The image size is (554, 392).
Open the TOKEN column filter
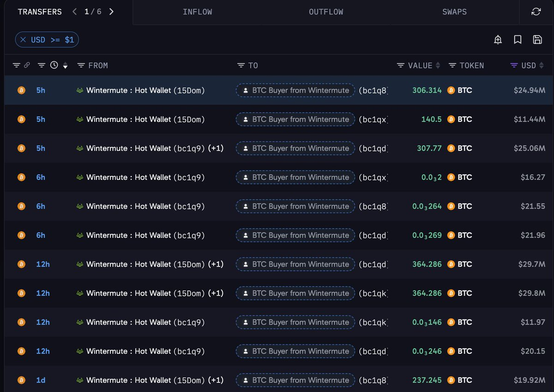pos(452,65)
